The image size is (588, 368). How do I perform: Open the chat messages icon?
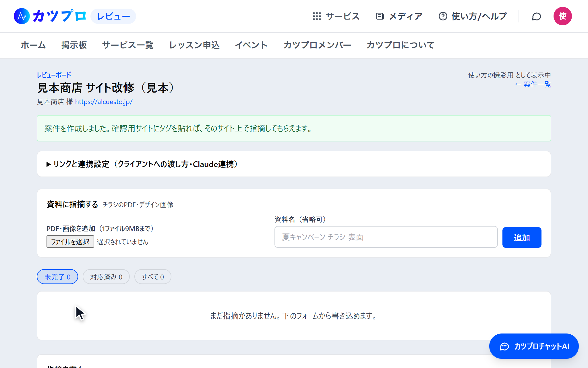(x=536, y=16)
